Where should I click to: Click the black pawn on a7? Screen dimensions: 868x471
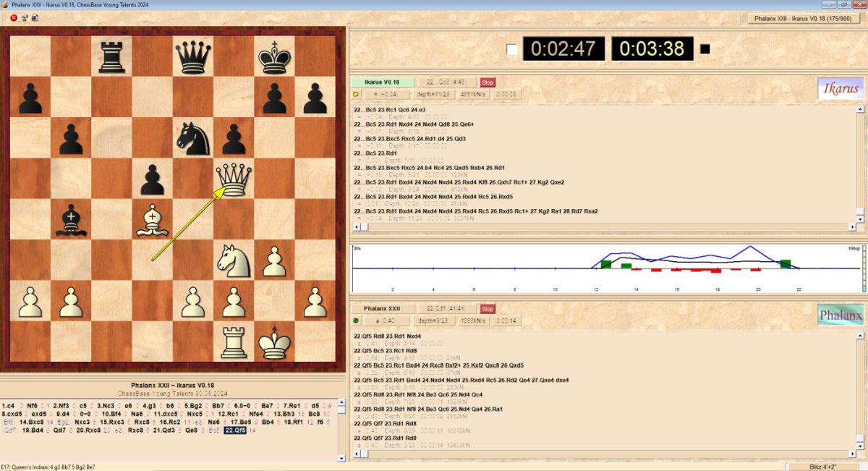30,98
